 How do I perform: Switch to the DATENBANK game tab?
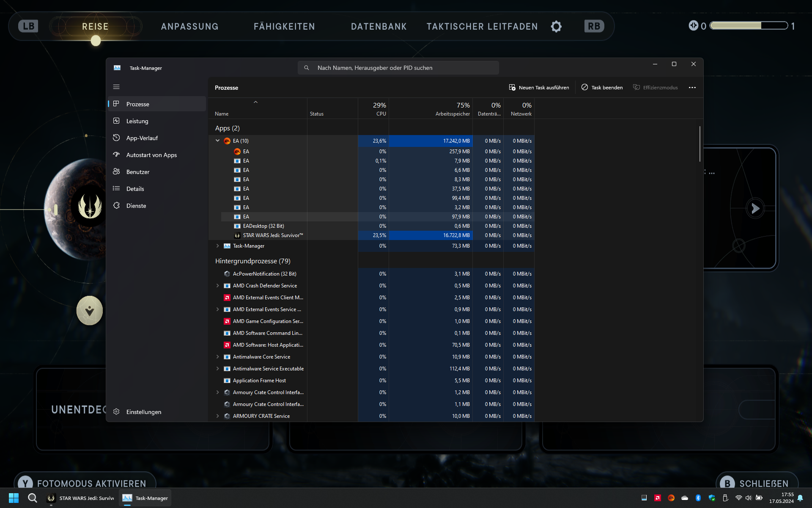pyautogui.click(x=379, y=26)
